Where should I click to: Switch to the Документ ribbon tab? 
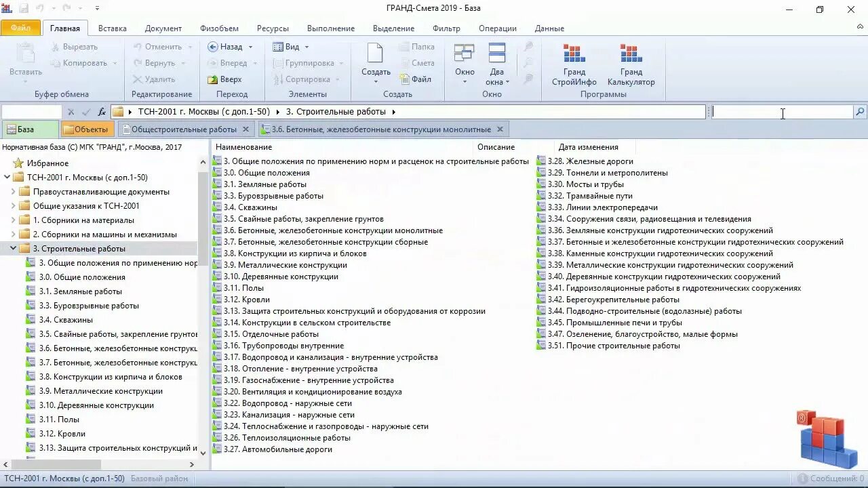[163, 28]
